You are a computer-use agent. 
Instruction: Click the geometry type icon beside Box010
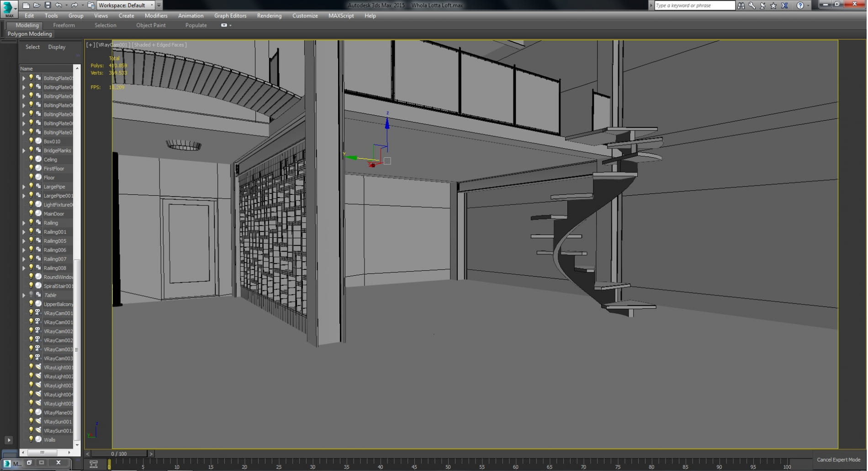[x=39, y=141]
